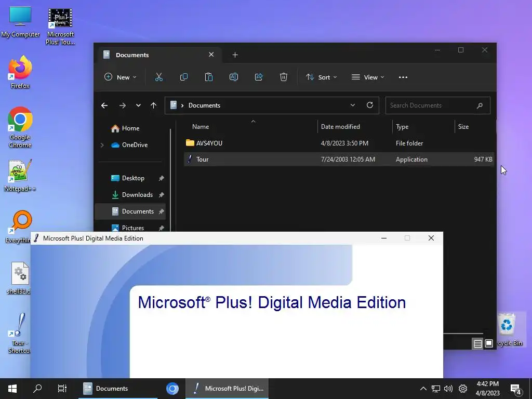Click the settings gear in system tray
This screenshot has width=532, height=399.
463,389
